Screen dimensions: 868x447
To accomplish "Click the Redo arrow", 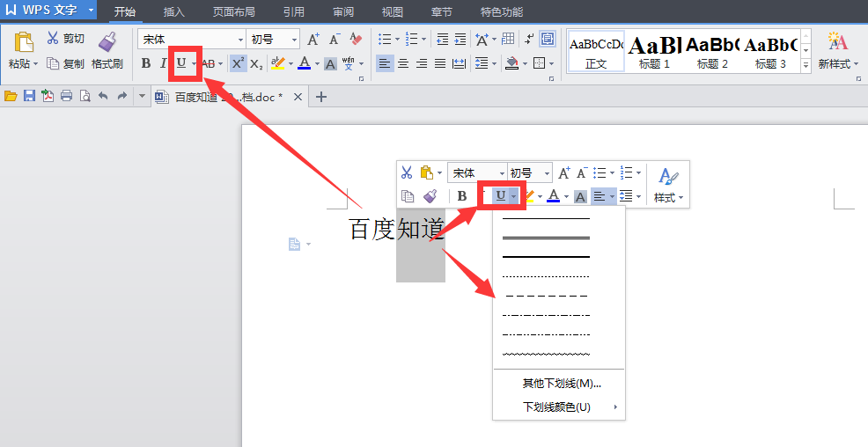I will coord(121,96).
